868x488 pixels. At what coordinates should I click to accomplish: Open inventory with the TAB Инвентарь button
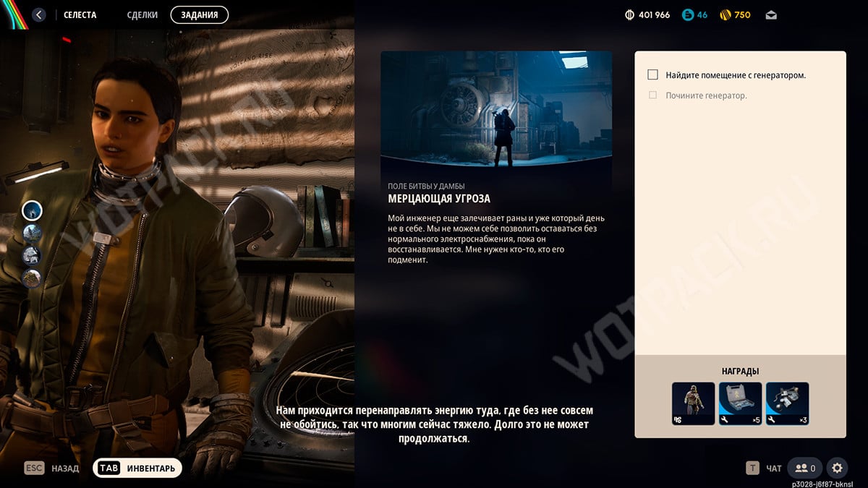137,468
